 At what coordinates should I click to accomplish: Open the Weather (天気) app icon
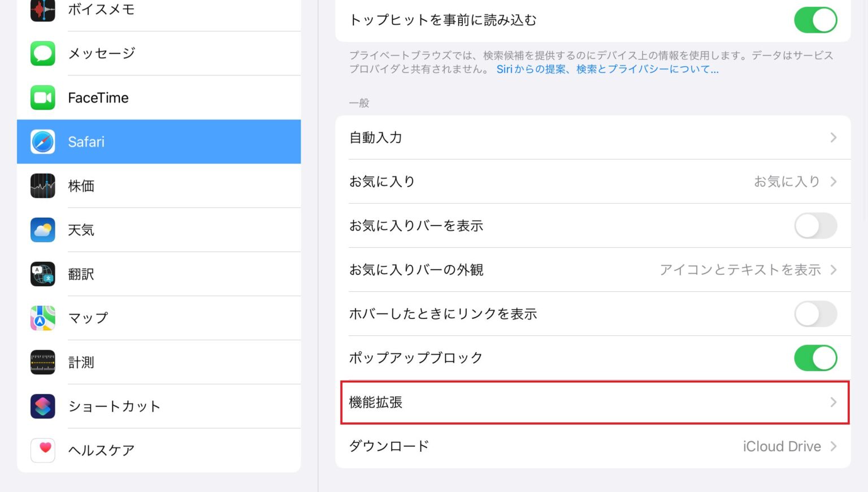click(42, 230)
